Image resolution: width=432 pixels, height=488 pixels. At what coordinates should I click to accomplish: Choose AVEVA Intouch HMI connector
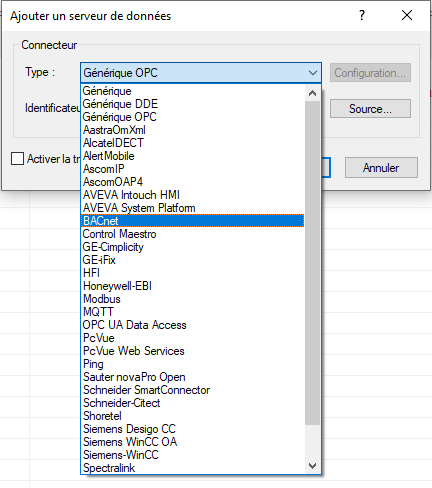[x=193, y=195]
